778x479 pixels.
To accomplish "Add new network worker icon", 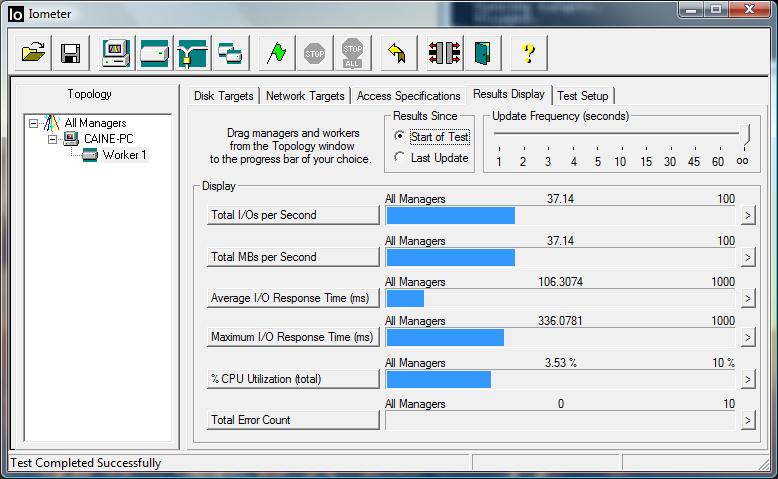I will pos(192,53).
